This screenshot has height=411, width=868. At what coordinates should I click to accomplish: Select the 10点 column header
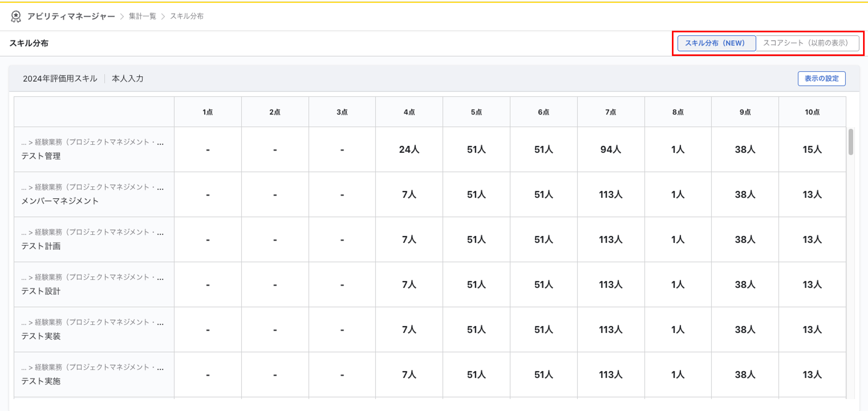click(812, 112)
